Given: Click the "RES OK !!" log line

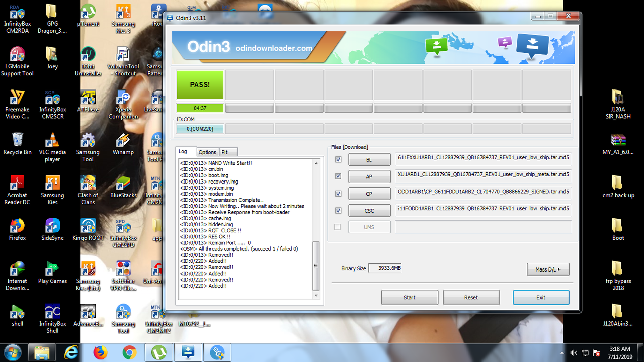Looking at the screenshot, I should [205, 236].
